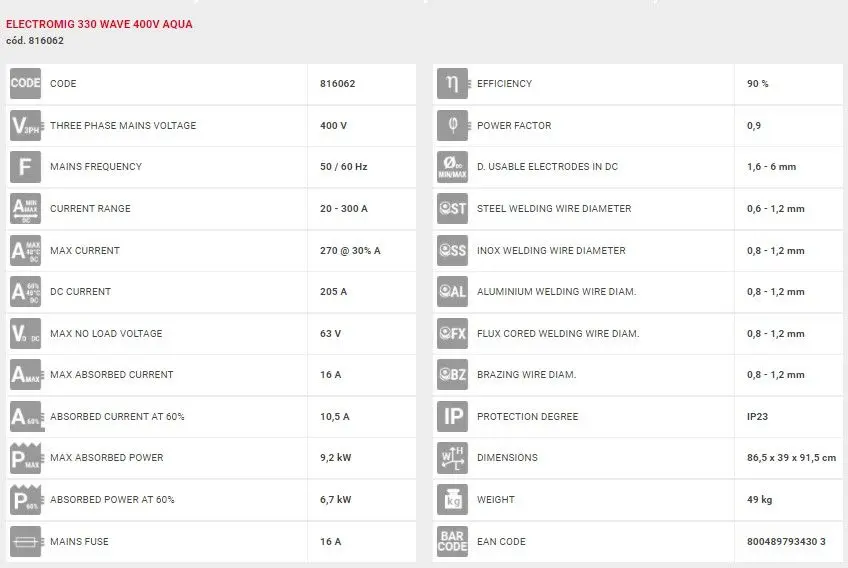Click the CODE icon in first row
The image size is (848, 568).
[x=25, y=84]
